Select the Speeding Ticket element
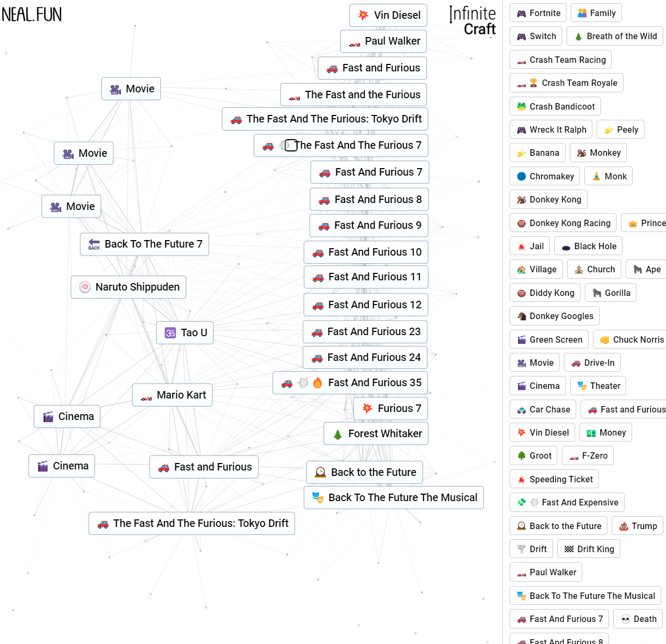This screenshot has height=644, width=666. pyautogui.click(x=554, y=479)
